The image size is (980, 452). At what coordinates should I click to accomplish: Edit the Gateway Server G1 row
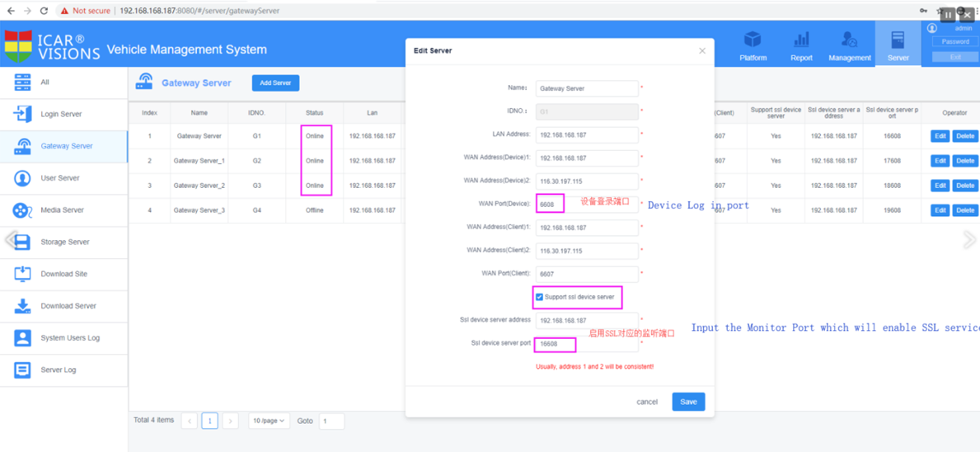point(940,135)
